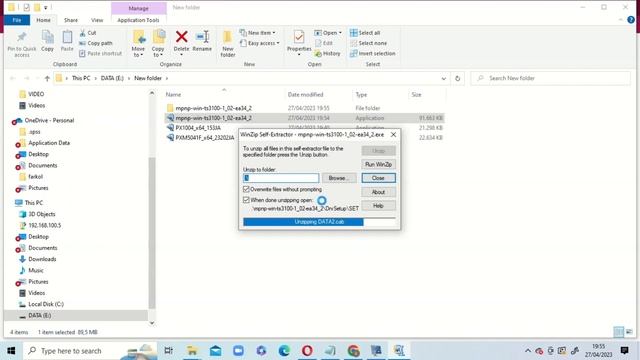The height and width of the screenshot is (360, 640).
Task: Open the Help question mark icon
Action: click(x=631, y=20)
